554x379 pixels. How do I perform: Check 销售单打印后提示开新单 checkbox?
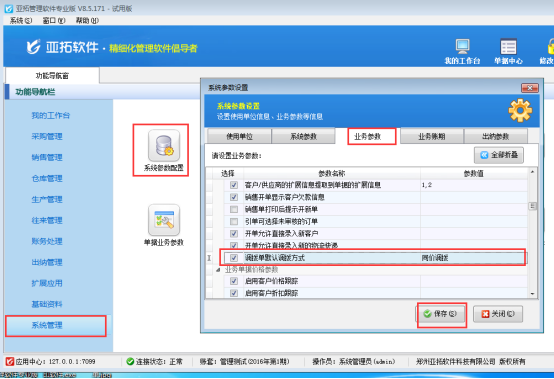[234, 209]
